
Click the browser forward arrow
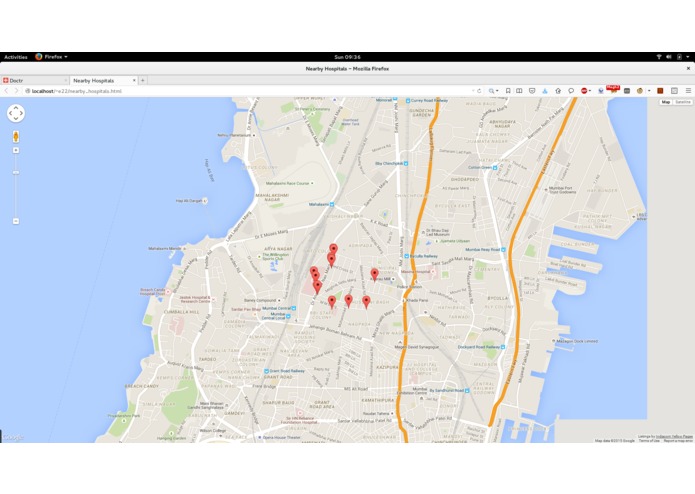tap(16, 91)
